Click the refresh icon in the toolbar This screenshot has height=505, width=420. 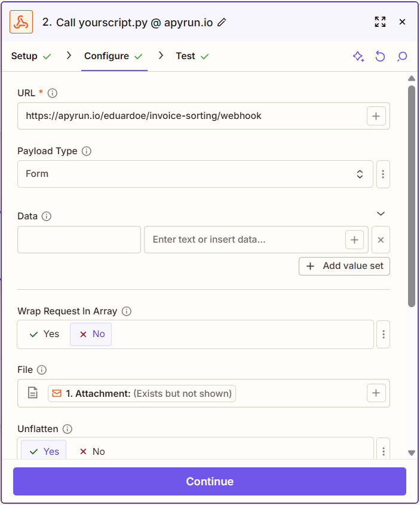click(381, 56)
